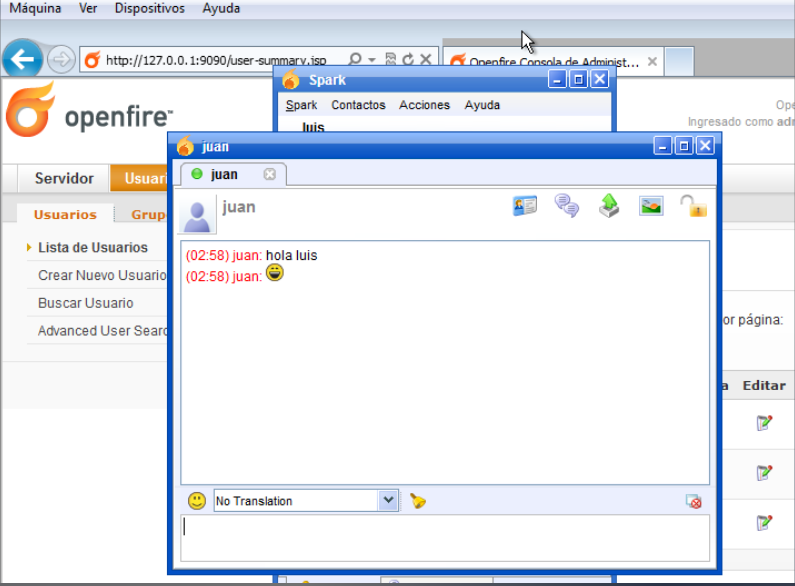This screenshot has height=586, width=795.
Task: Open the smiley emoticon picker
Action: (x=197, y=501)
